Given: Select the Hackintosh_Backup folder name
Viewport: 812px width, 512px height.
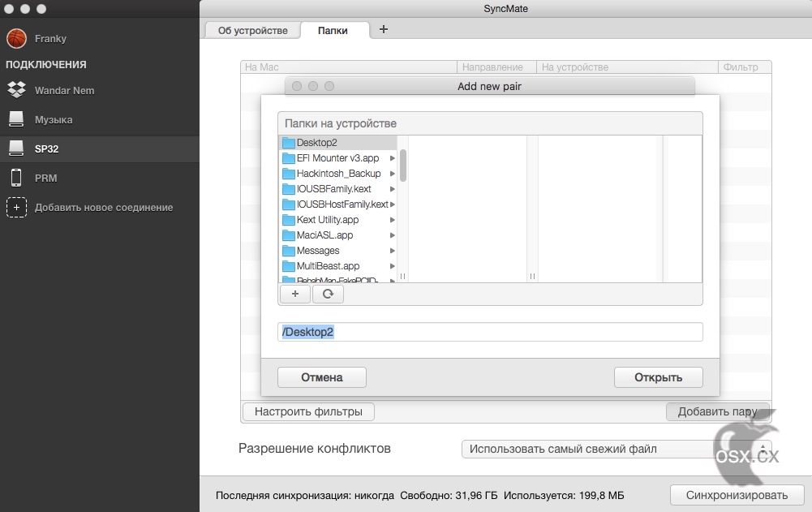Looking at the screenshot, I should click(x=339, y=174).
